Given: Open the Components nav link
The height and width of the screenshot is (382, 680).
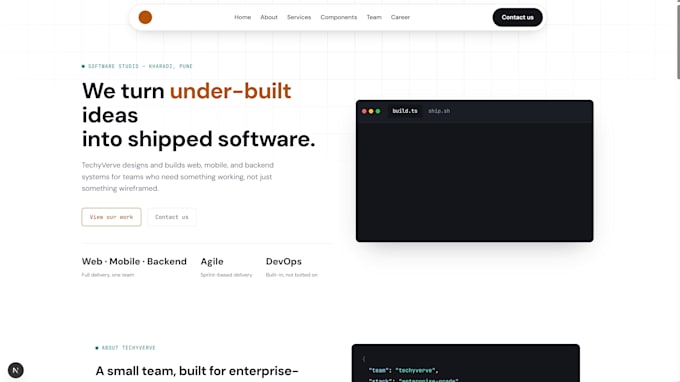Looking at the screenshot, I should [x=339, y=17].
